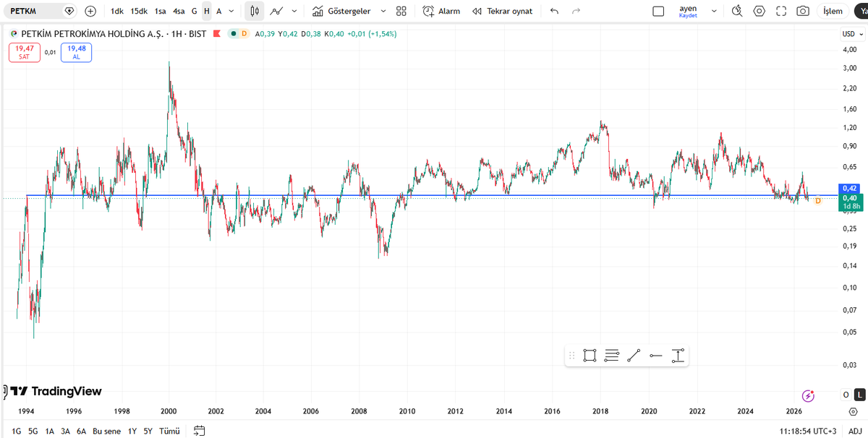Select the Tümü all-time range

click(169, 431)
